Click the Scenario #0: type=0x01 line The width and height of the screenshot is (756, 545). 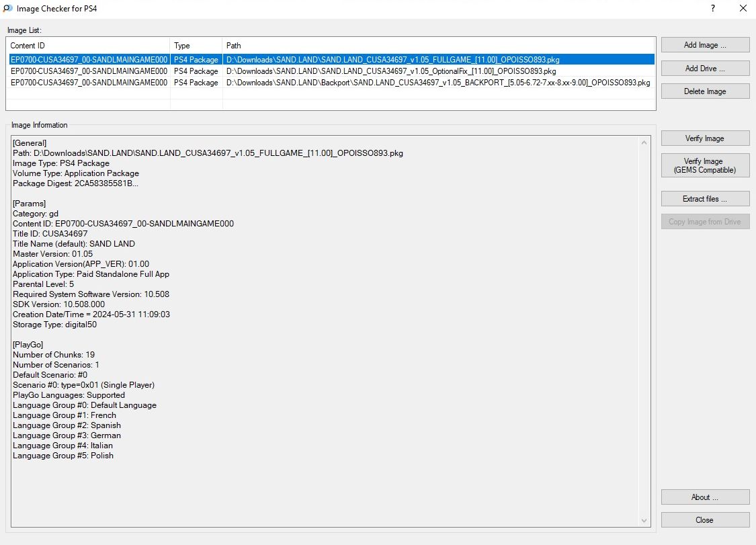[x=83, y=385]
